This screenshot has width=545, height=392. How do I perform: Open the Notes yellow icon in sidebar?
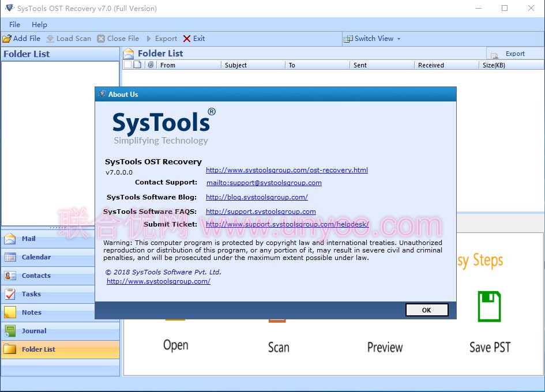pyautogui.click(x=10, y=312)
